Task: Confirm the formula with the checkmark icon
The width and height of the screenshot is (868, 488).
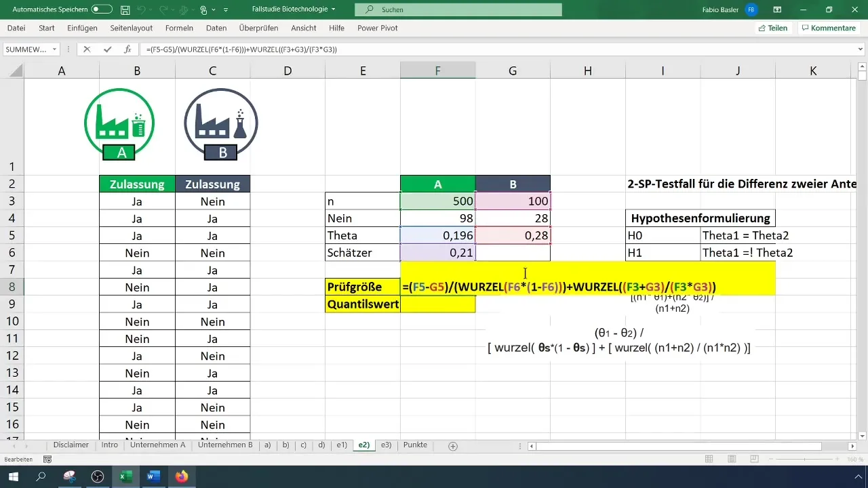Action: (107, 49)
